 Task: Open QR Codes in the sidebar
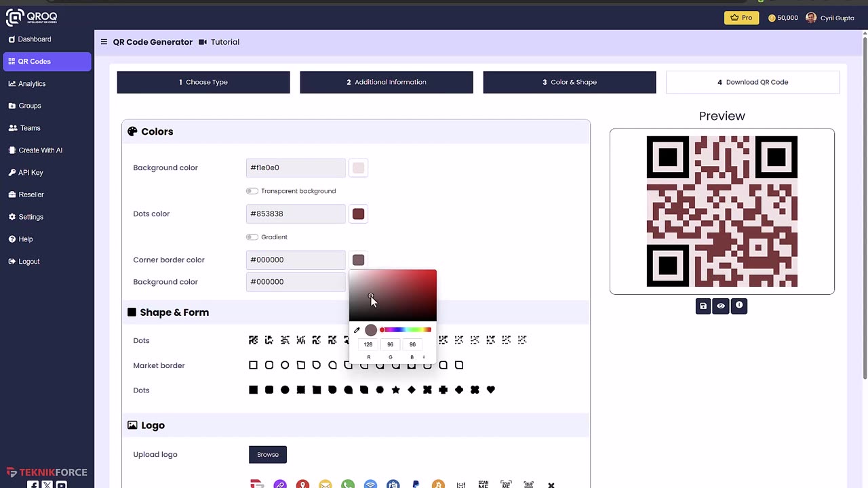tap(47, 62)
